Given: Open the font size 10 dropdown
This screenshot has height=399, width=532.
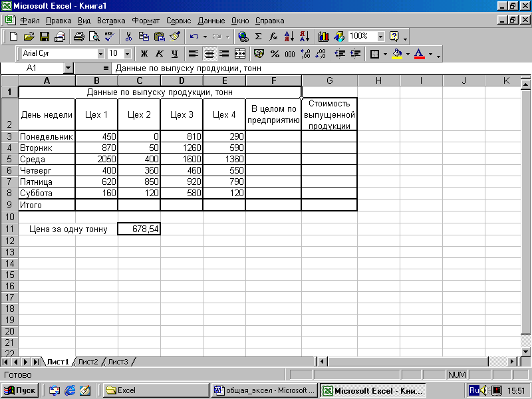Looking at the screenshot, I should pyautogui.click(x=127, y=54).
